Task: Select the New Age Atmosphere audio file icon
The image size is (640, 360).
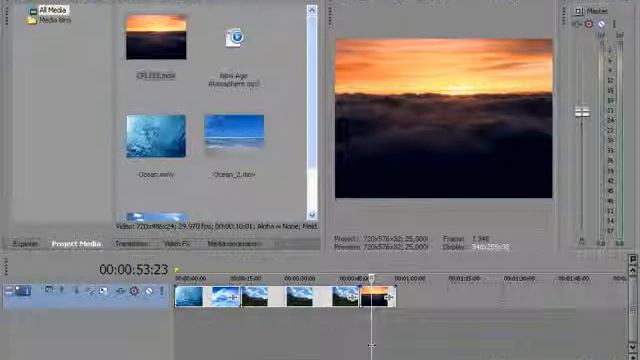Action: coord(234,38)
